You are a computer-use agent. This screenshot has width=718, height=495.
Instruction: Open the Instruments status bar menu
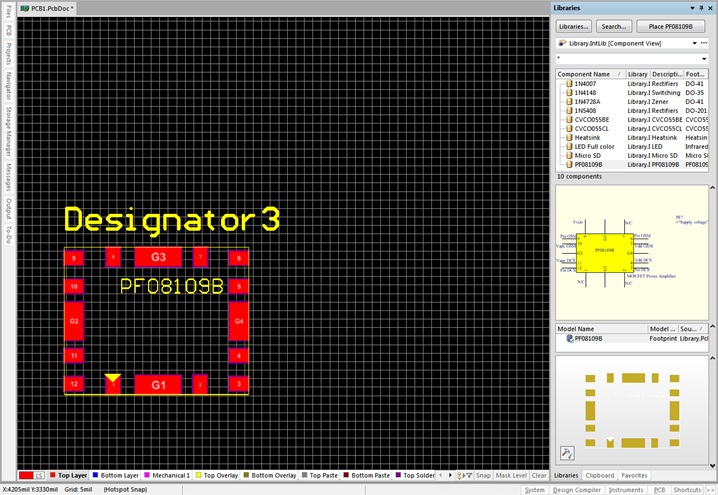tap(626, 490)
